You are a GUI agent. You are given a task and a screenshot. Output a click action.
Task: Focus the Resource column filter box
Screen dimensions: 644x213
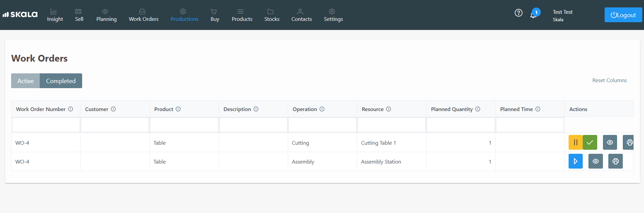pos(391,125)
